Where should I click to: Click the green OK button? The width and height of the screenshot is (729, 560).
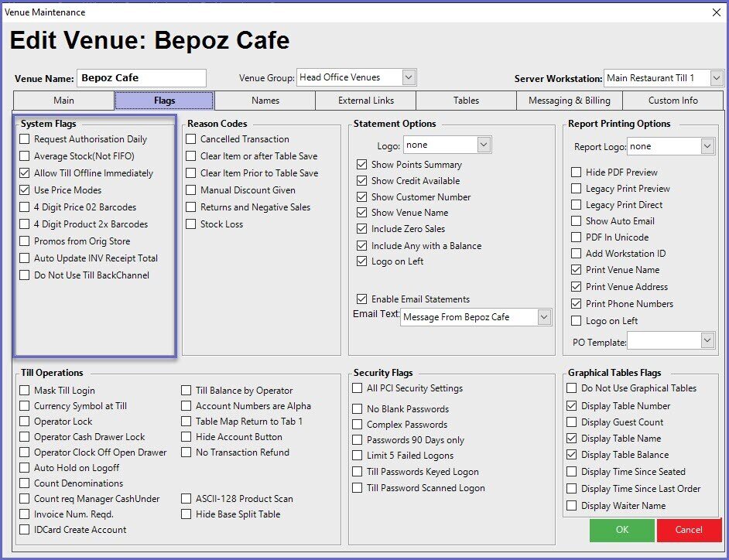pyautogui.click(x=621, y=530)
